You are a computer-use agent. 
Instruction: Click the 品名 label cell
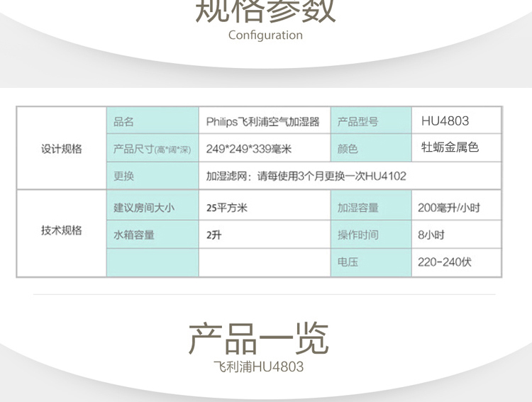coord(153,121)
